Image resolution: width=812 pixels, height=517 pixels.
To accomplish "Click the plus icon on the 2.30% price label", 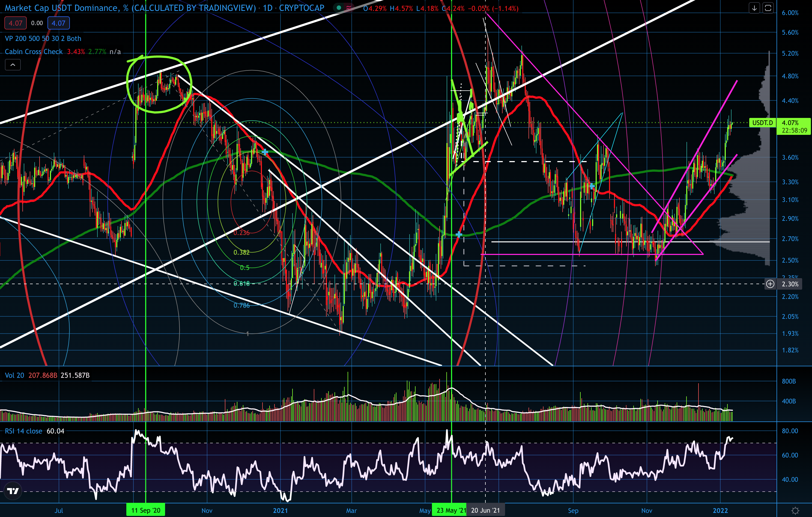I will pyautogui.click(x=770, y=284).
